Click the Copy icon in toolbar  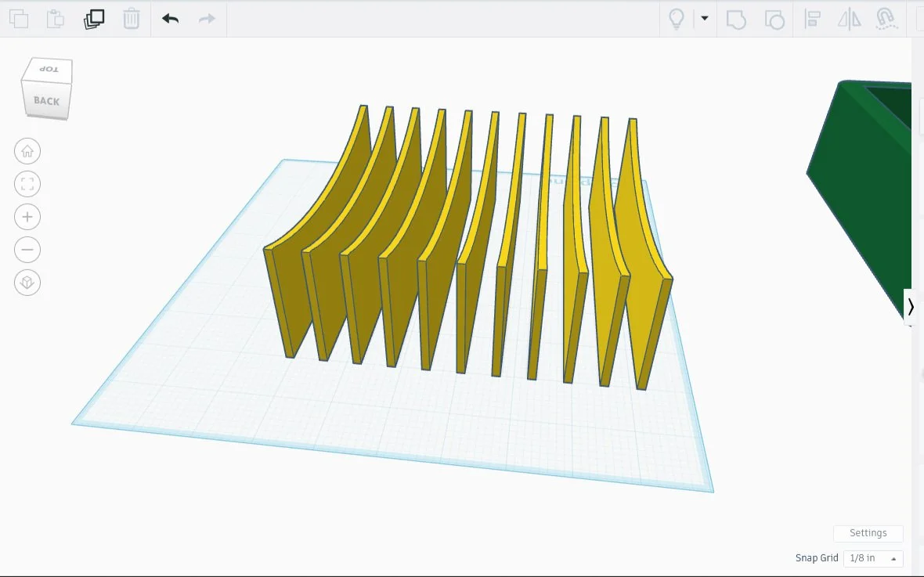[19, 19]
